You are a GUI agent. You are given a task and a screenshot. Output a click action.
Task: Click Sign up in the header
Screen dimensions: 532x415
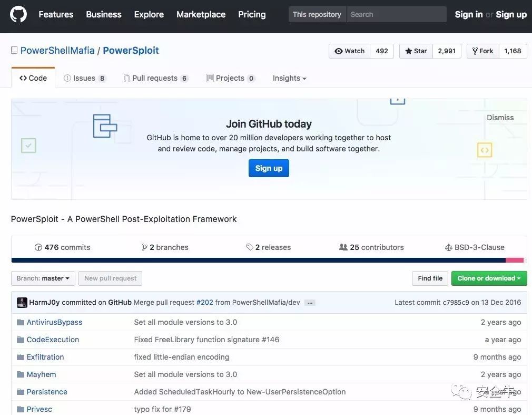511,14
